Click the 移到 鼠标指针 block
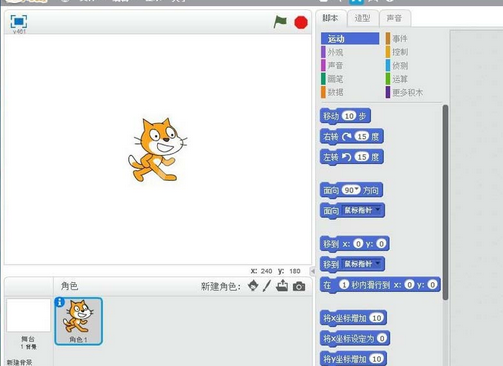The height and width of the screenshot is (366, 503). 352,264
